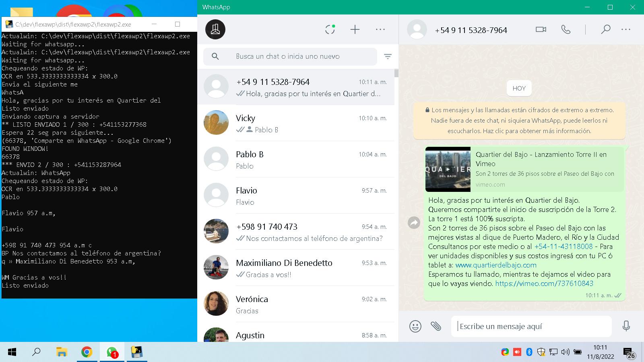Viewport: 644px width, 362px height.
Task: Click the search magnifier in chat list
Action: (x=215, y=56)
